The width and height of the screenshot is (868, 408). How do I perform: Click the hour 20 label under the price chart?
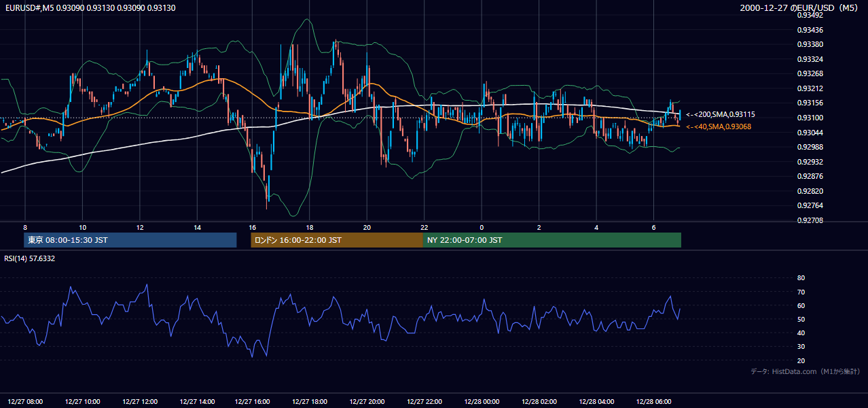coord(367,227)
